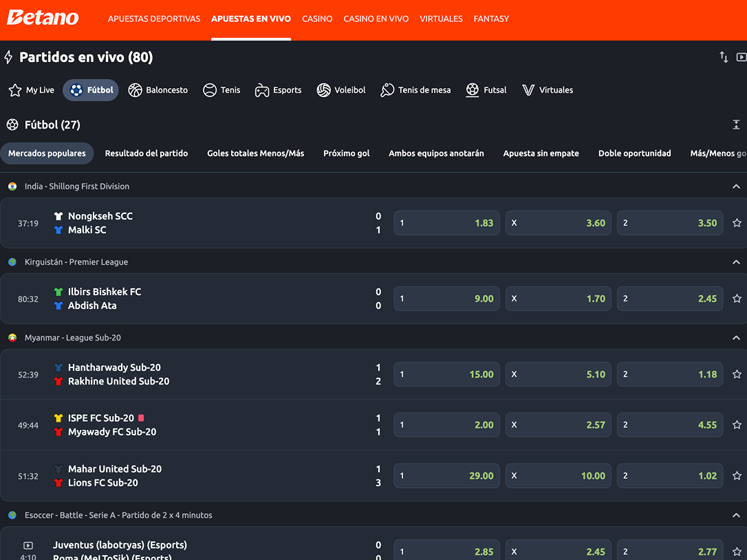Favorite the Nongkseh SCC vs Malki SC match
This screenshot has width=747, height=560.
(x=737, y=222)
